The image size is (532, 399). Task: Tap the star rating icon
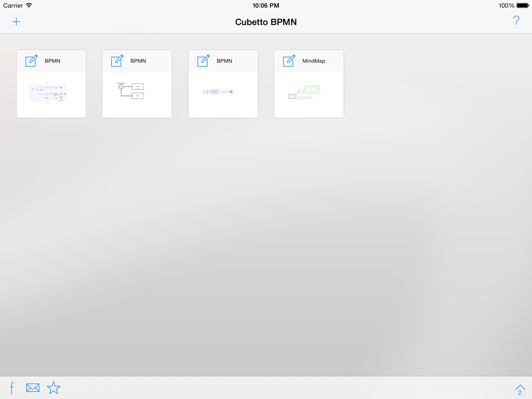tap(54, 388)
